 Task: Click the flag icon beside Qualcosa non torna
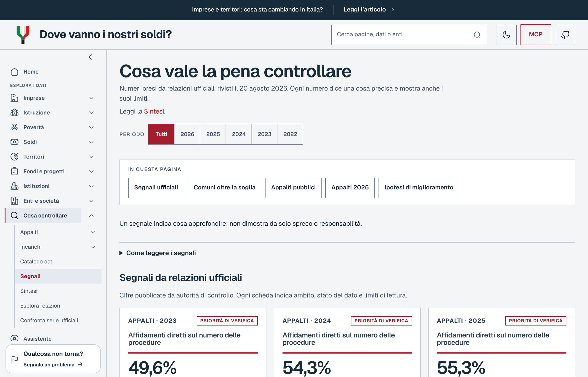click(15, 359)
